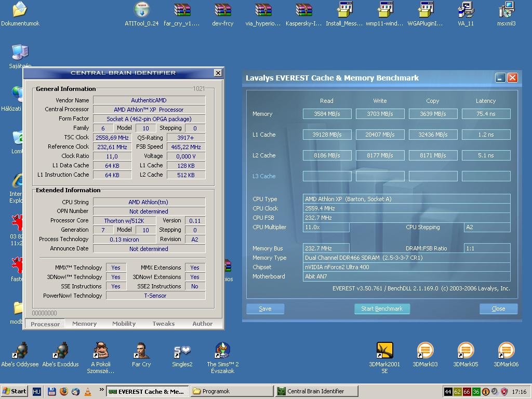
Task: Click Processor Core field Thorton w/512K
Action: pyautogui.click(x=124, y=220)
